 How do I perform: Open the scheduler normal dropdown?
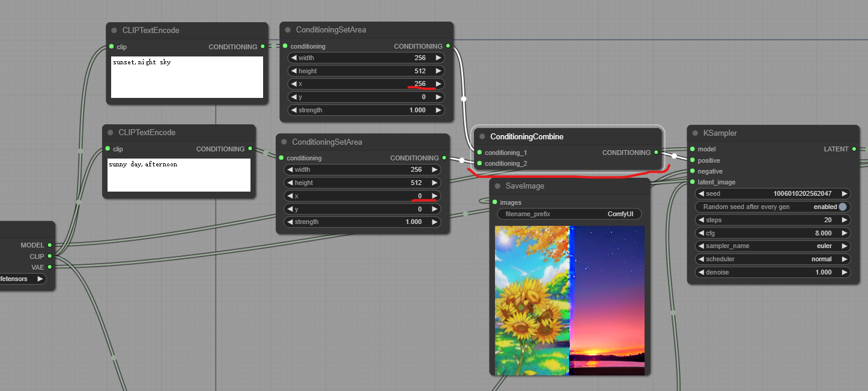773,259
